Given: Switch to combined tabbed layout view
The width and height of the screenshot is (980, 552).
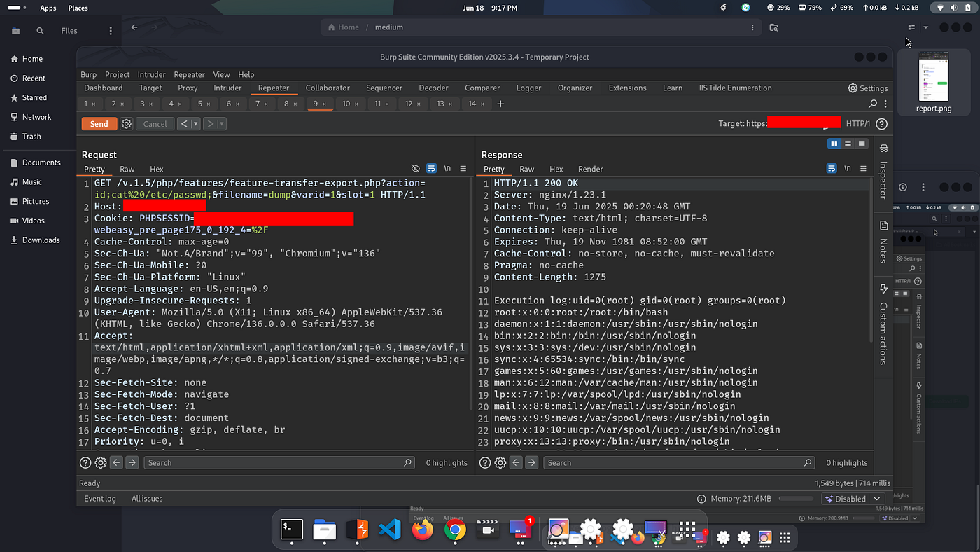Looking at the screenshot, I should 862,144.
